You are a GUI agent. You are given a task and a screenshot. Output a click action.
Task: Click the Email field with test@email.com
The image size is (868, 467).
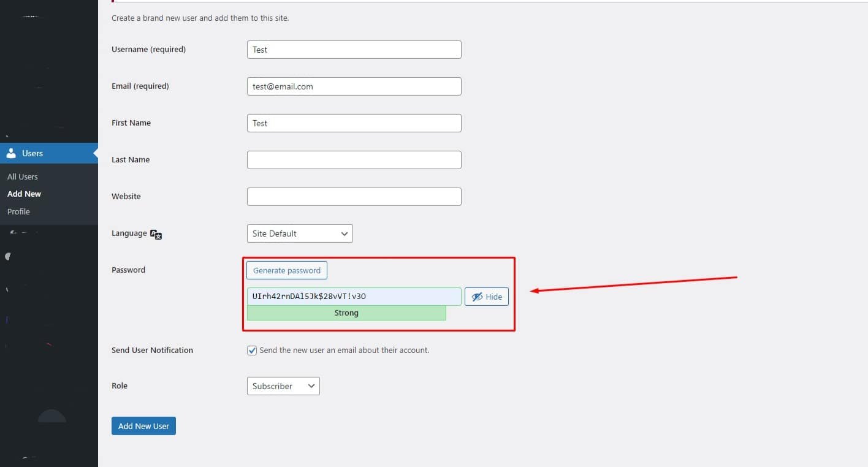pyautogui.click(x=354, y=86)
